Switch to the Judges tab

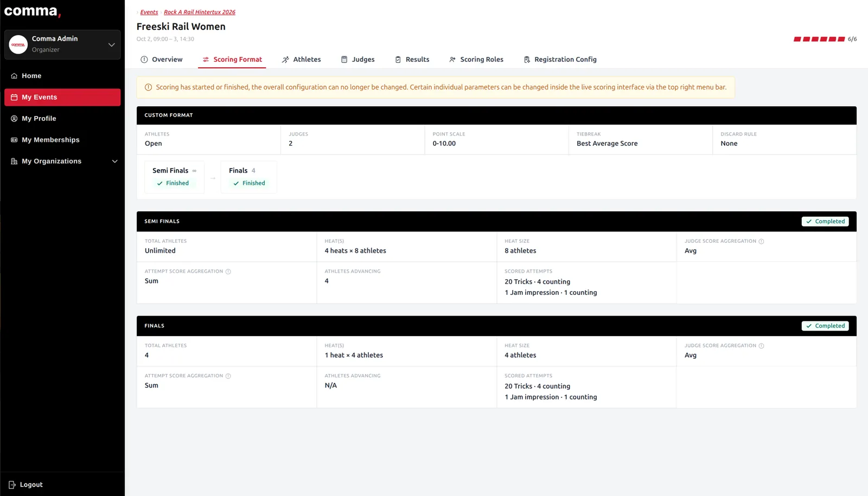point(358,60)
